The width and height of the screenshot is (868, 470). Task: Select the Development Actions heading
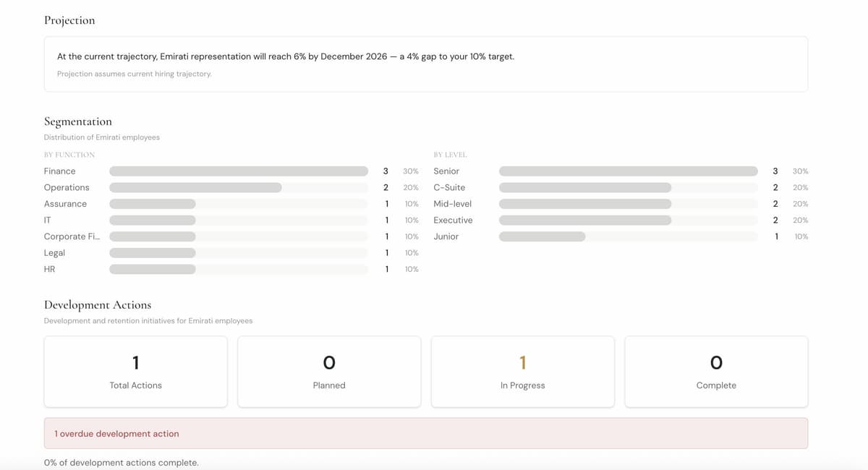(x=98, y=304)
